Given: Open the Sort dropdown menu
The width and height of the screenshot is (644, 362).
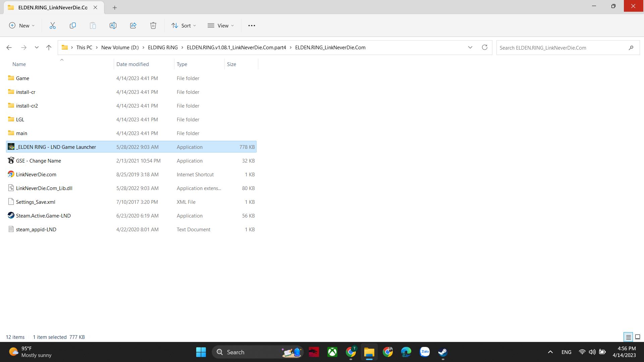Looking at the screenshot, I should tap(184, 25).
